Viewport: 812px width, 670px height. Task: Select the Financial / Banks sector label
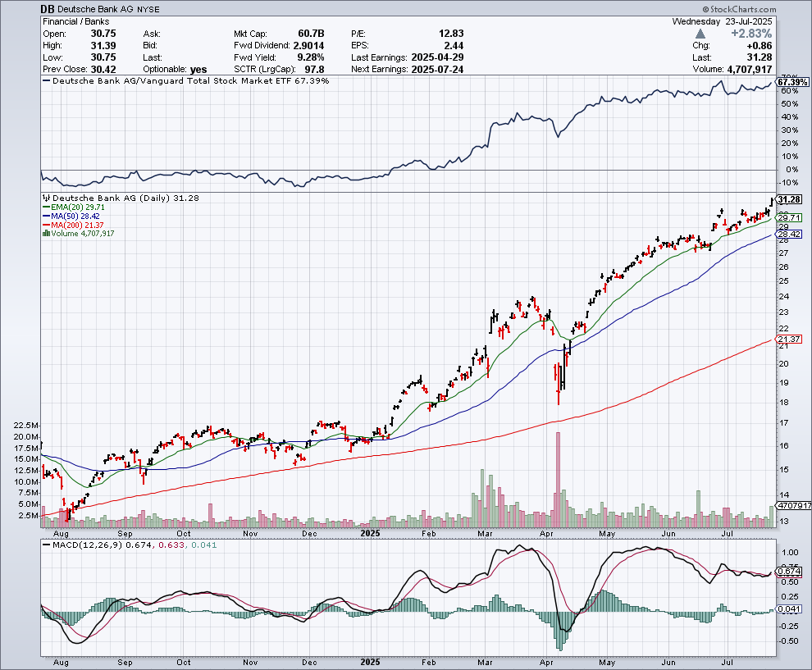click(76, 21)
